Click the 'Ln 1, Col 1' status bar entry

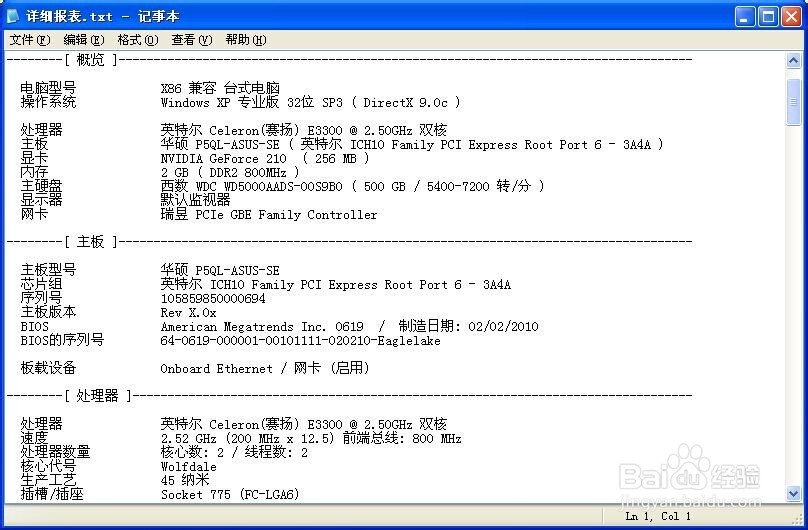[x=658, y=516]
